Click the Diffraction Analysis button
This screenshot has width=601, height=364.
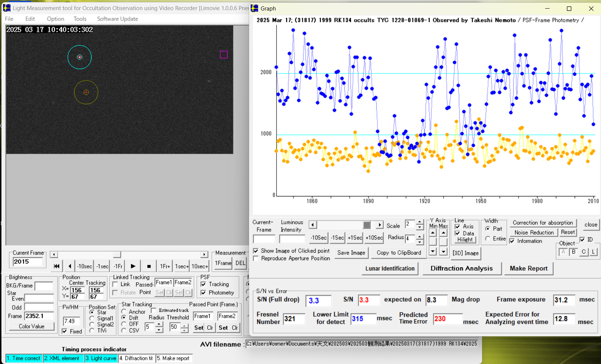[x=461, y=268]
